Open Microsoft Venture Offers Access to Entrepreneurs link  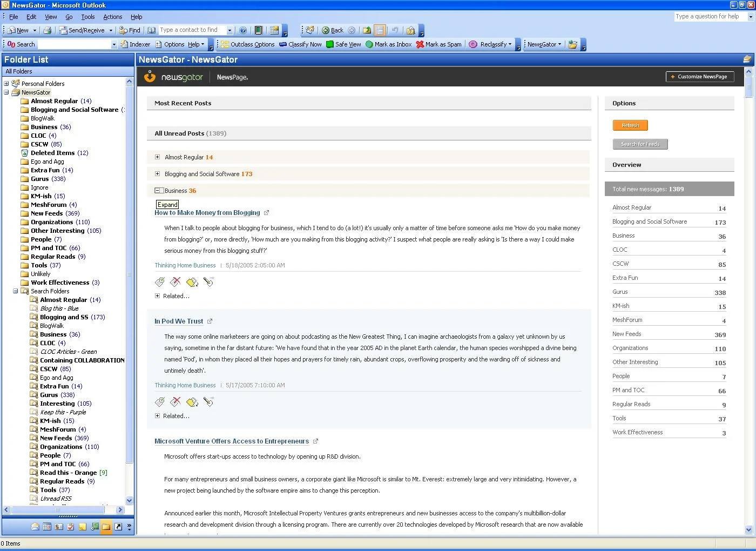coord(232,441)
